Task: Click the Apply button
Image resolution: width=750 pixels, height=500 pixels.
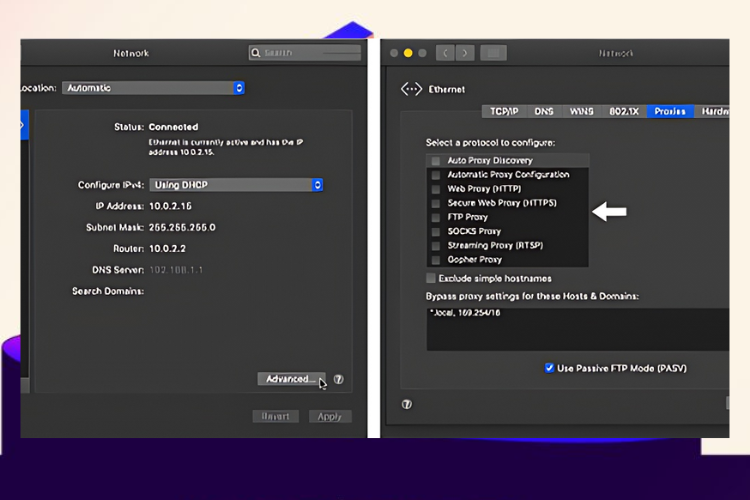Action: pyautogui.click(x=330, y=416)
